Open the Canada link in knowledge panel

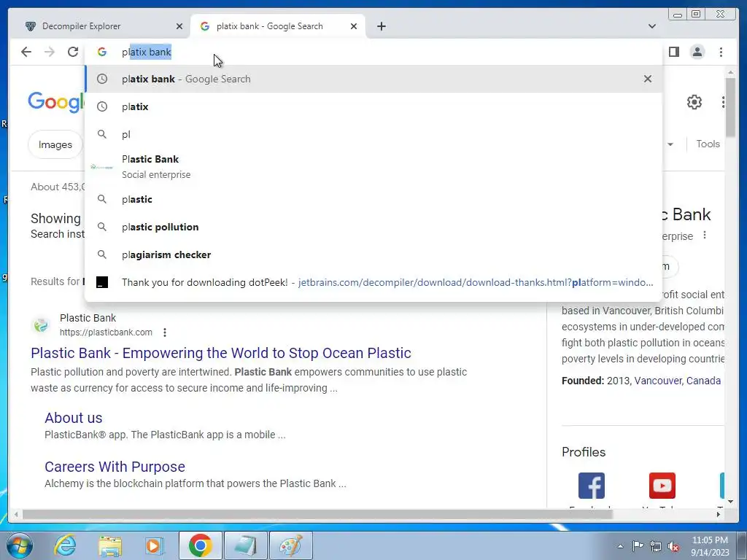point(703,381)
